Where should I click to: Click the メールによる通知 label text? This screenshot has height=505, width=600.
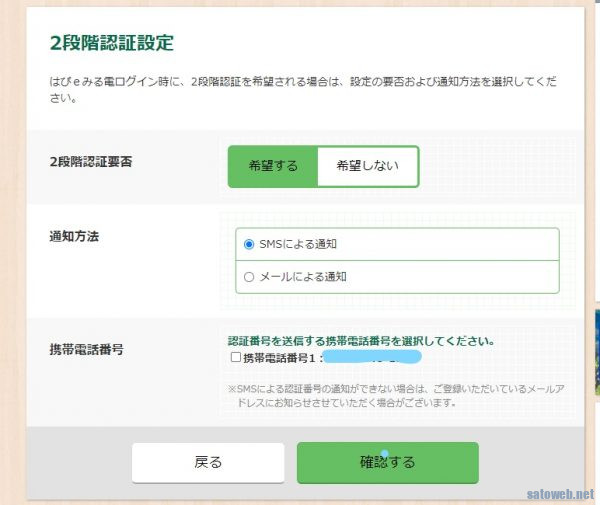(x=302, y=276)
